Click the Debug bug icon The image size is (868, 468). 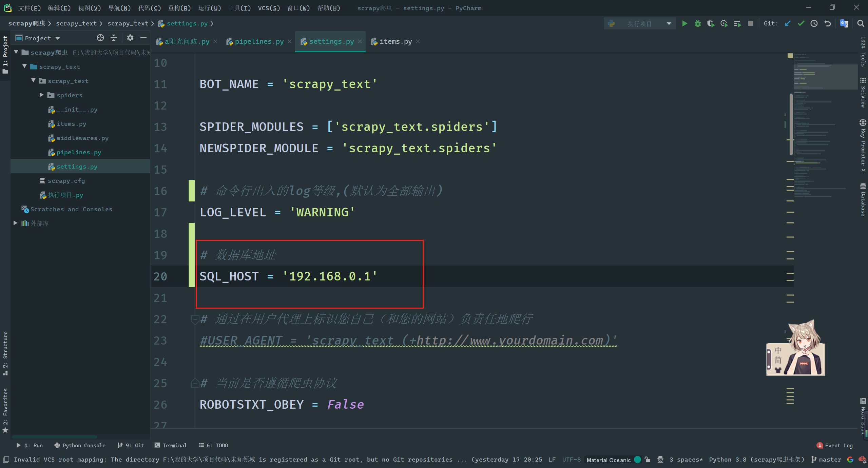click(x=697, y=23)
